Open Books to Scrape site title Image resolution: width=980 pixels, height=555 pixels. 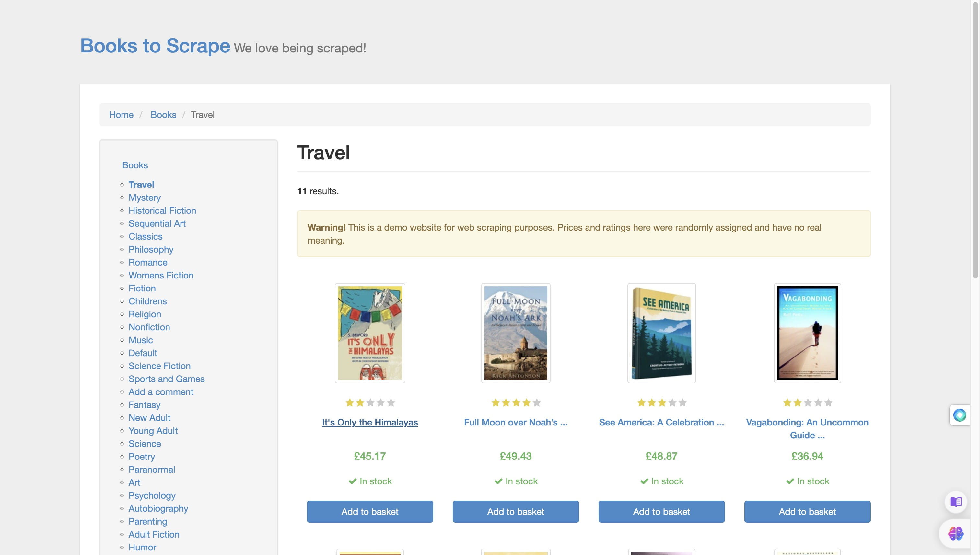click(x=155, y=46)
